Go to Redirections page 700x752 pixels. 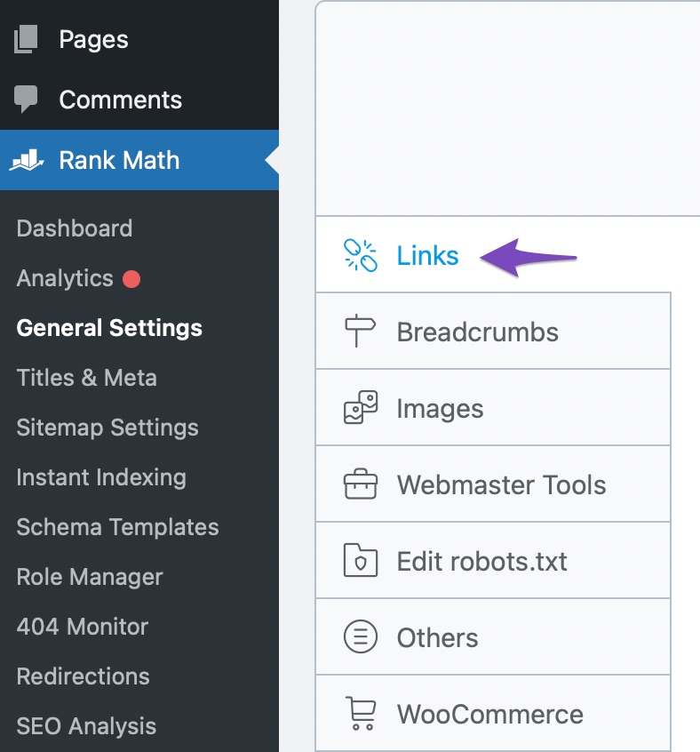[83, 676]
